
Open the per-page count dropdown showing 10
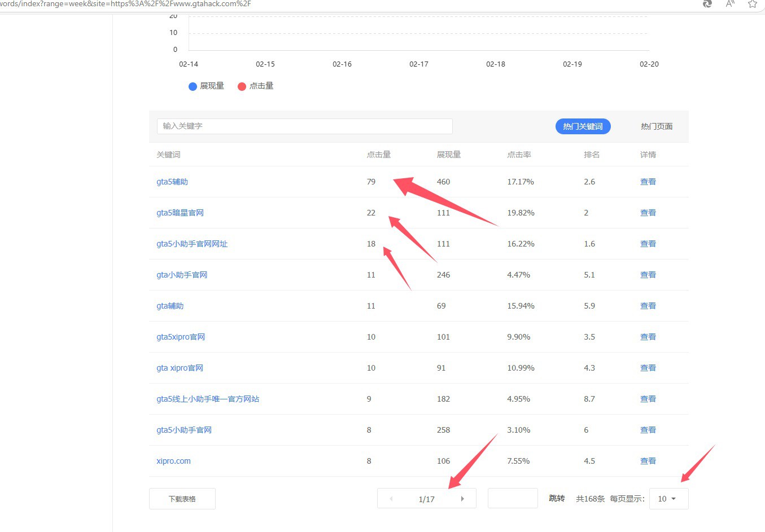click(668, 499)
